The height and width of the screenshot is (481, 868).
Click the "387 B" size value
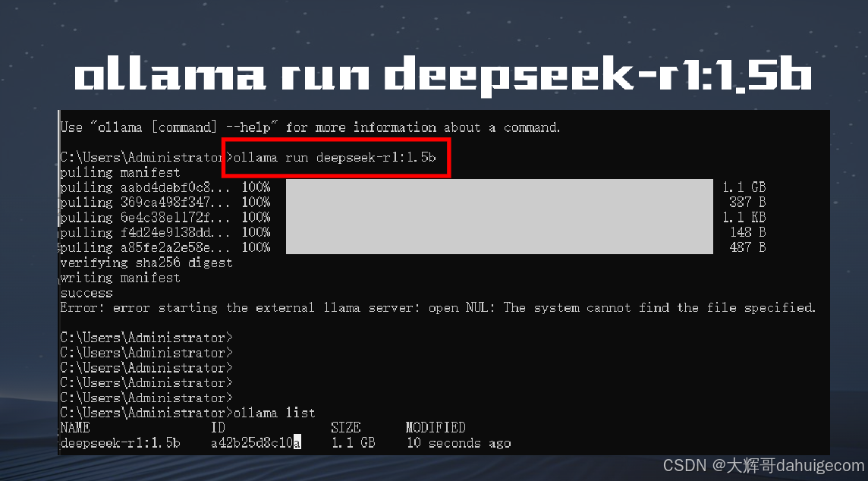747,203
